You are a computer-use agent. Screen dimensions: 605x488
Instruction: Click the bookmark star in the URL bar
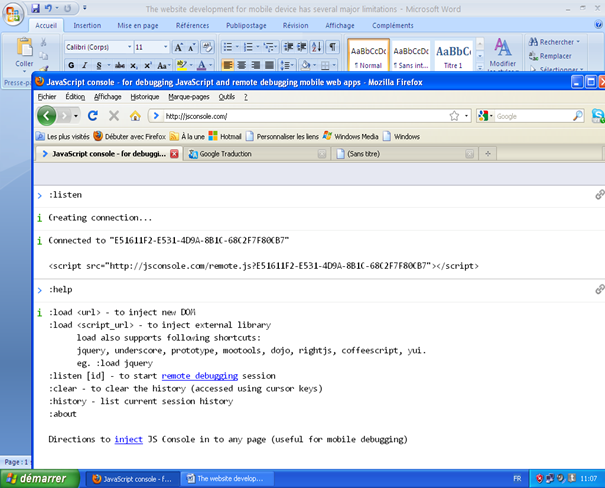pyautogui.click(x=454, y=116)
